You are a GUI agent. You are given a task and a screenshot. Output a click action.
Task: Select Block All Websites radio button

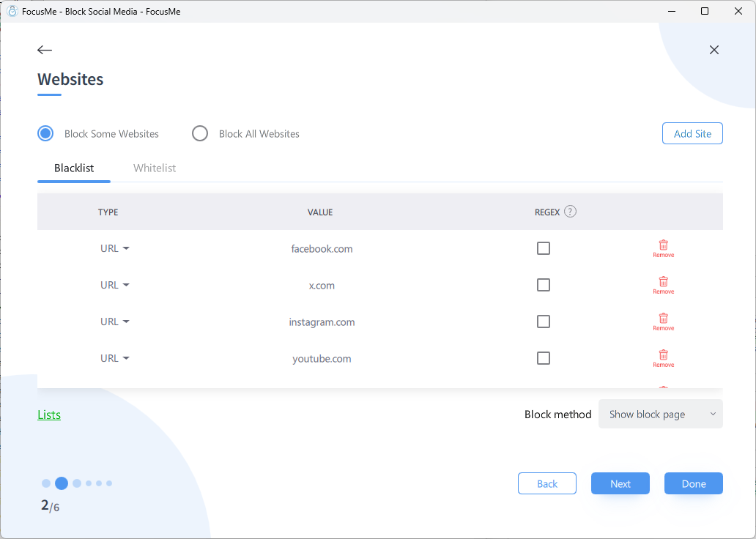point(199,133)
